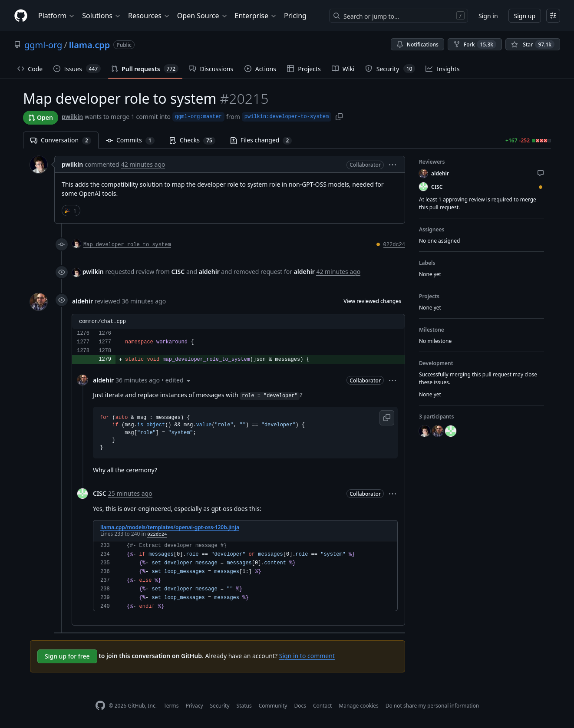
Task: Click pwilkin's avatar beside the first comment
Action: pyautogui.click(x=39, y=165)
